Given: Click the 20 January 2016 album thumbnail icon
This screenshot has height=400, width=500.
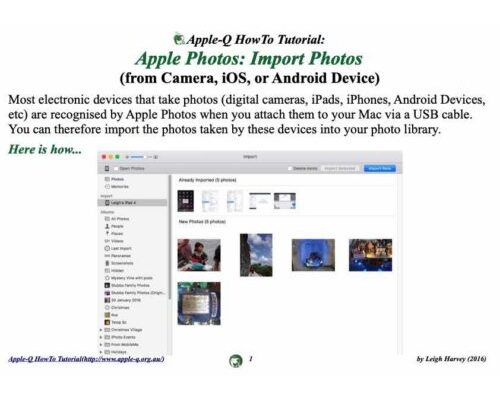Looking at the screenshot, I should pos(107,300).
